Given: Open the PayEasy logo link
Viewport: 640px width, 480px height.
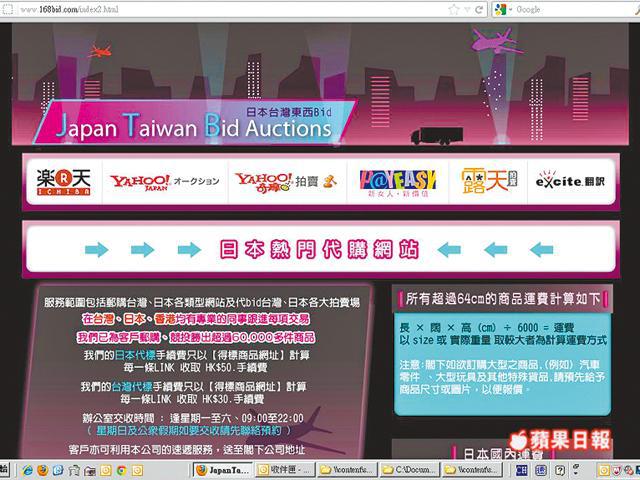Looking at the screenshot, I should (x=398, y=183).
